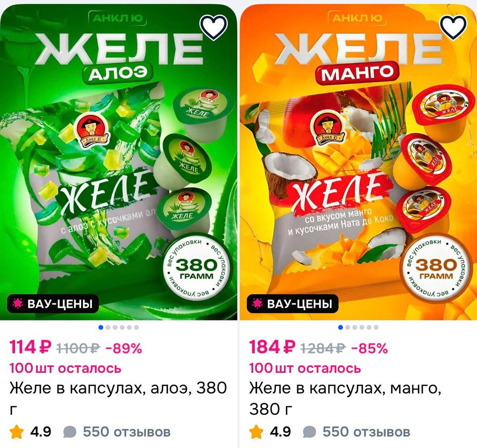This screenshot has width=477, height=448.
Task: Add aloe jelly to favorites with heart icon
Action: [213, 26]
